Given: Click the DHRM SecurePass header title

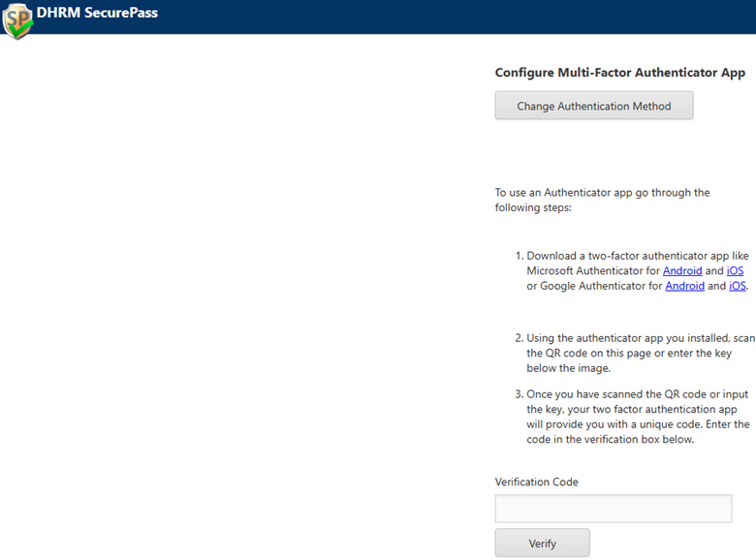Looking at the screenshot, I should [x=97, y=14].
